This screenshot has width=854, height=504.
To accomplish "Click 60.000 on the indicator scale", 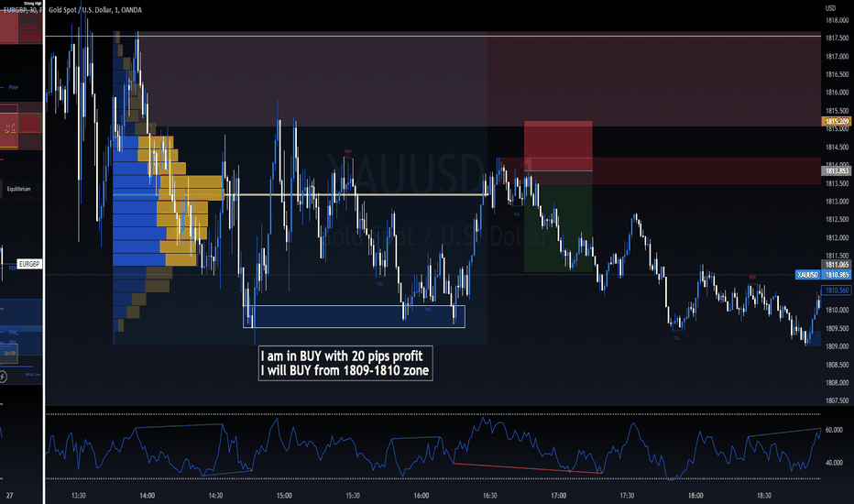I will [834, 430].
